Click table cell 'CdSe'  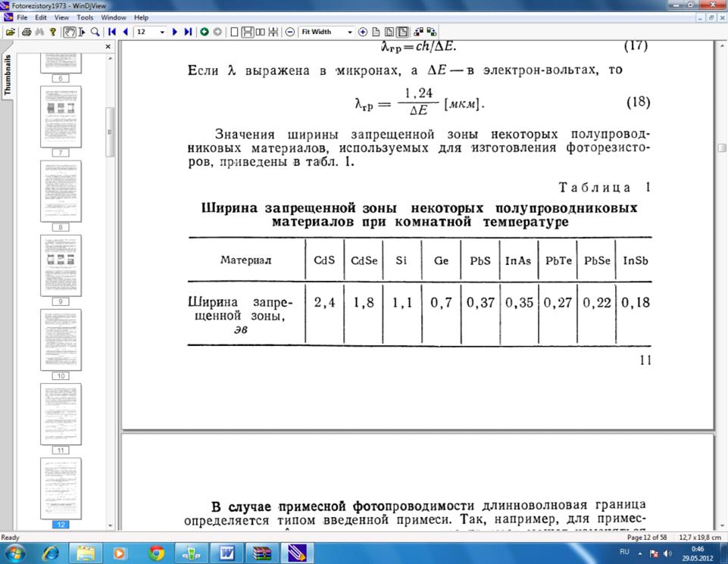(364, 260)
